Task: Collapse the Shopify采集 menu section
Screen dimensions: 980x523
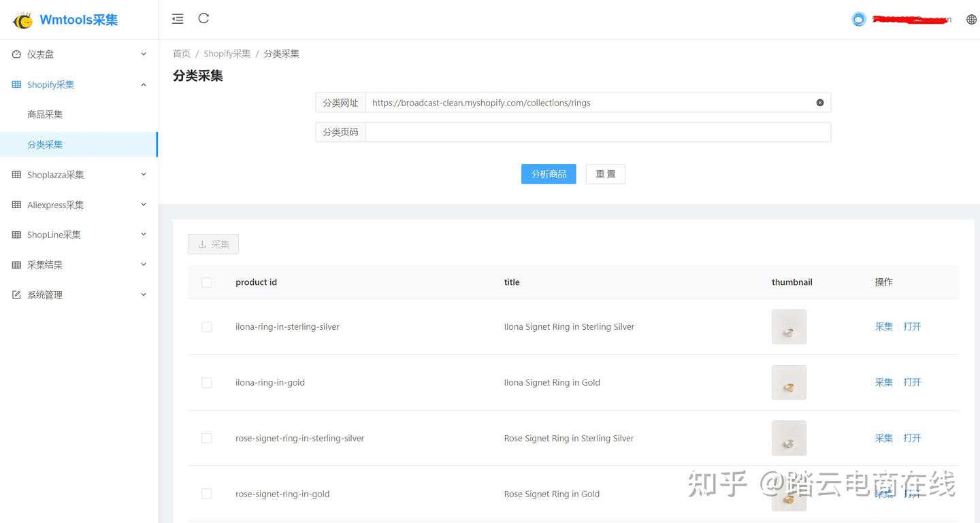Action: 79,84
